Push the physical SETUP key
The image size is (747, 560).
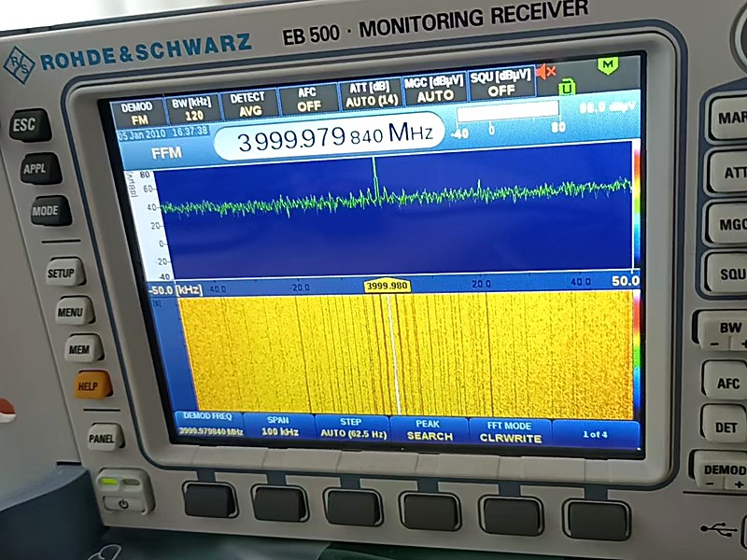point(65,273)
